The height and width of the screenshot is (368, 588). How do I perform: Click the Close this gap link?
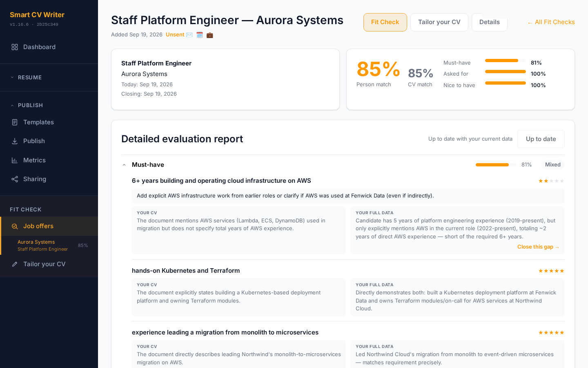click(x=538, y=247)
